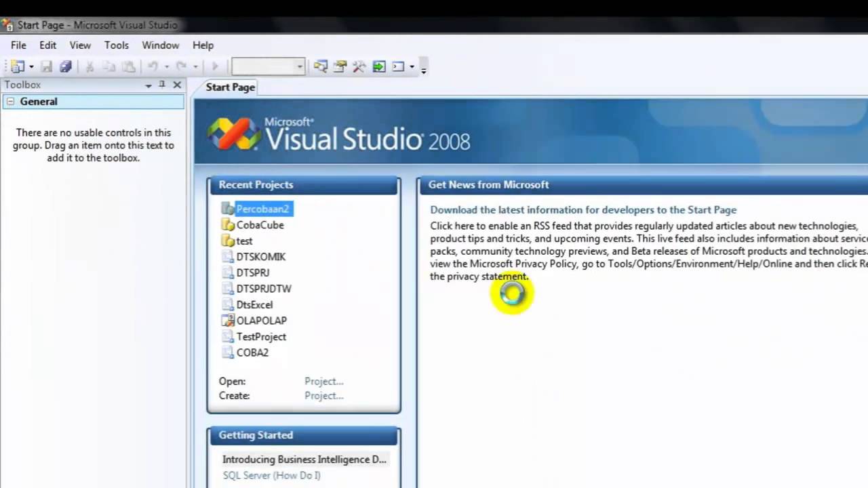Open recent project DtsExcel
Image resolution: width=868 pixels, height=488 pixels.
click(254, 305)
